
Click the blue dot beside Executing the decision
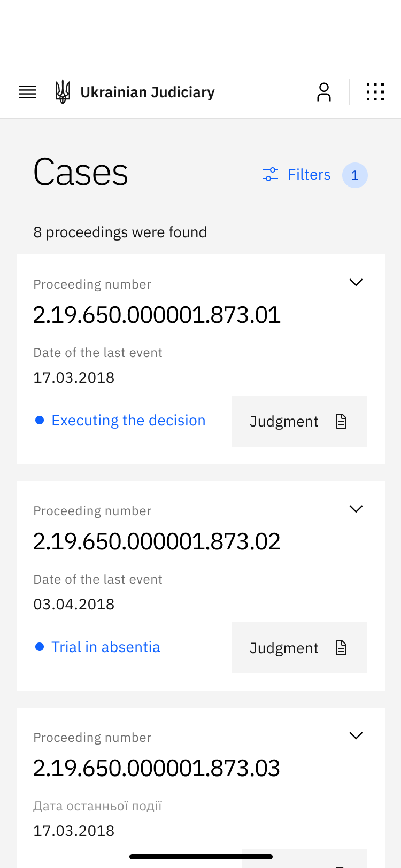(x=40, y=421)
